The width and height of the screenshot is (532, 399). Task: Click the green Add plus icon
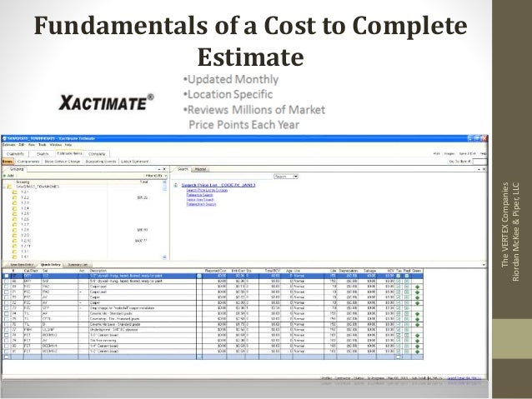pos(4,176)
